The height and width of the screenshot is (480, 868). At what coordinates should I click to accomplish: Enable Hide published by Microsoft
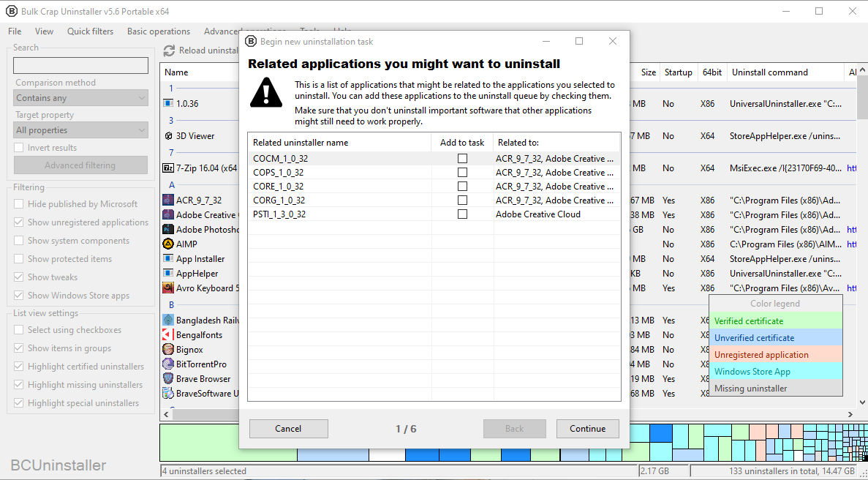point(19,203)
